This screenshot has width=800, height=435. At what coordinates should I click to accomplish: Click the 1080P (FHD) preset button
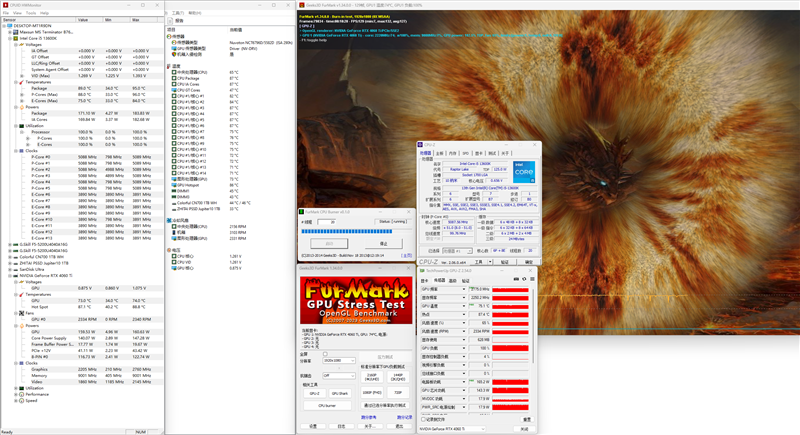click(x=372, y=393)
